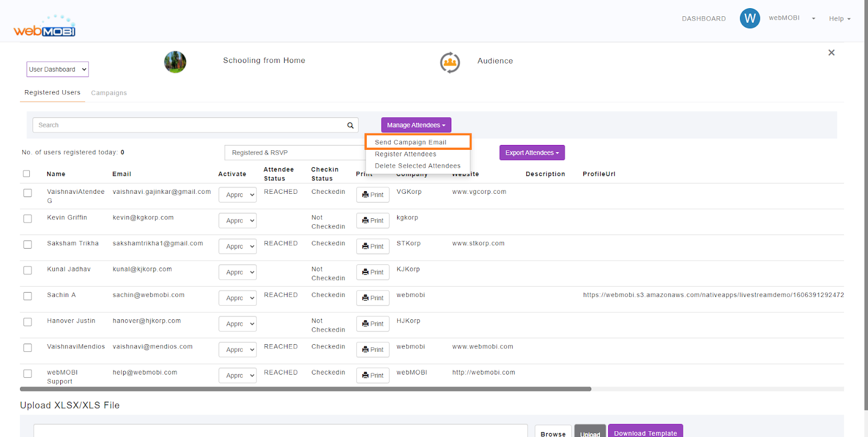Open the Schooling from Home event thumbnail

[175, 62]
